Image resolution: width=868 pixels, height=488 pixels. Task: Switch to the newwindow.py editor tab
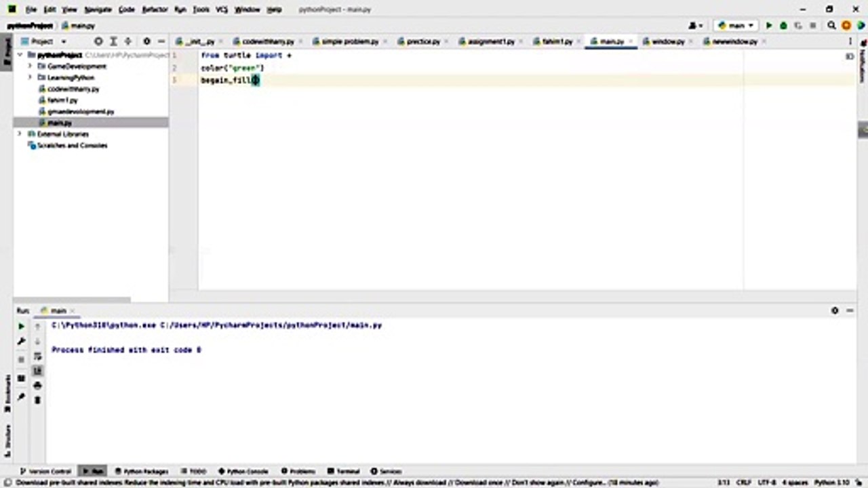coord(734,41)
